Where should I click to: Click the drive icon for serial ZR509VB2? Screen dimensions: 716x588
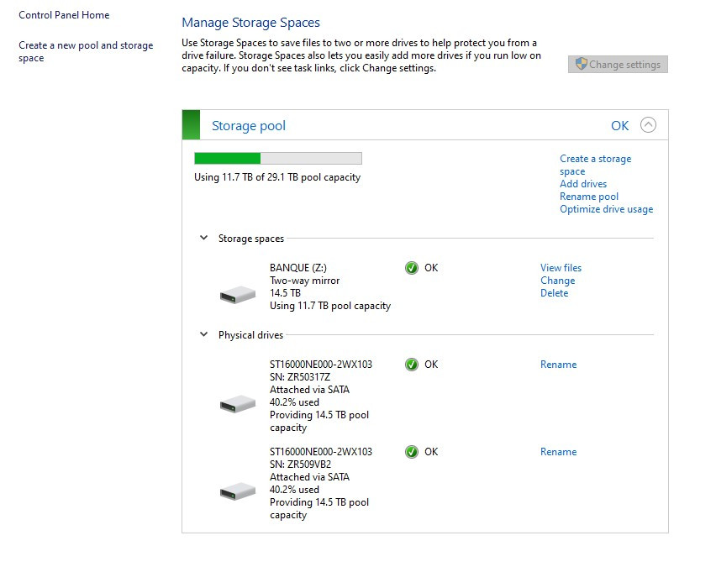238,491
